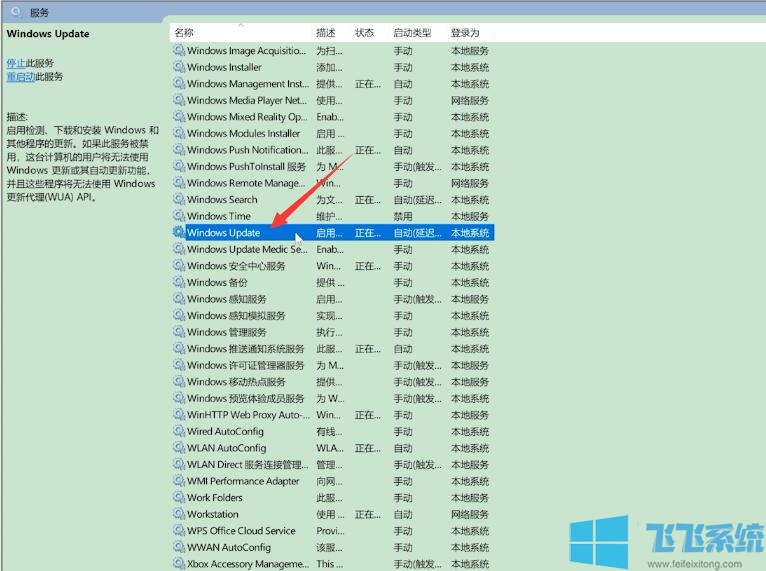The height and width of the screenshot is (571, 766).
Task: Click the gear icon next to Windows Search
Action: 179,199
